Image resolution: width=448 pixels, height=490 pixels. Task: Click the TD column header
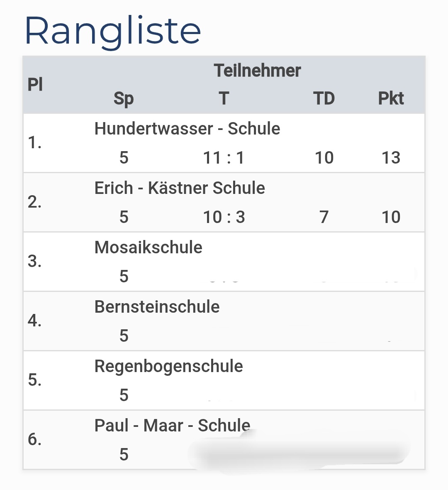point(324,99)
